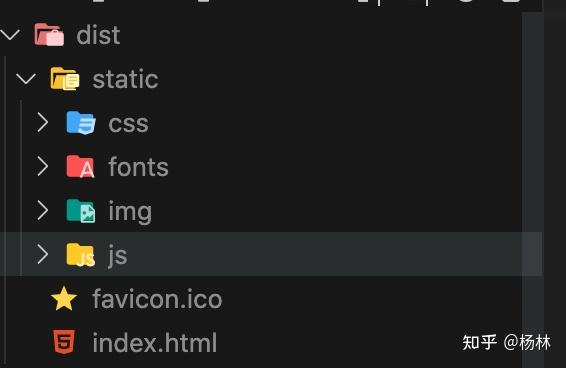566x368 pixels.
Task: Expand the css folder chevron
Action: [43, 122]
